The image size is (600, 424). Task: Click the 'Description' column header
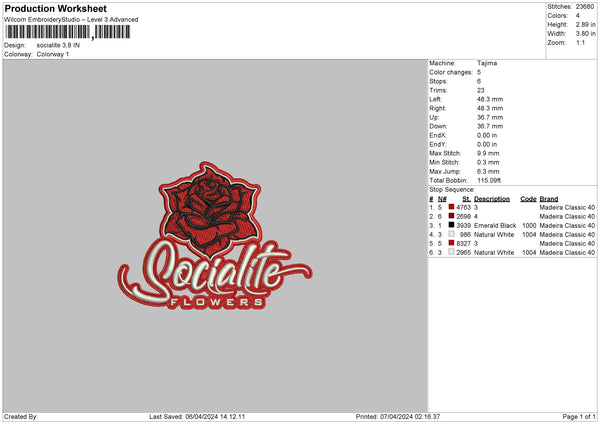pos(492,199)
